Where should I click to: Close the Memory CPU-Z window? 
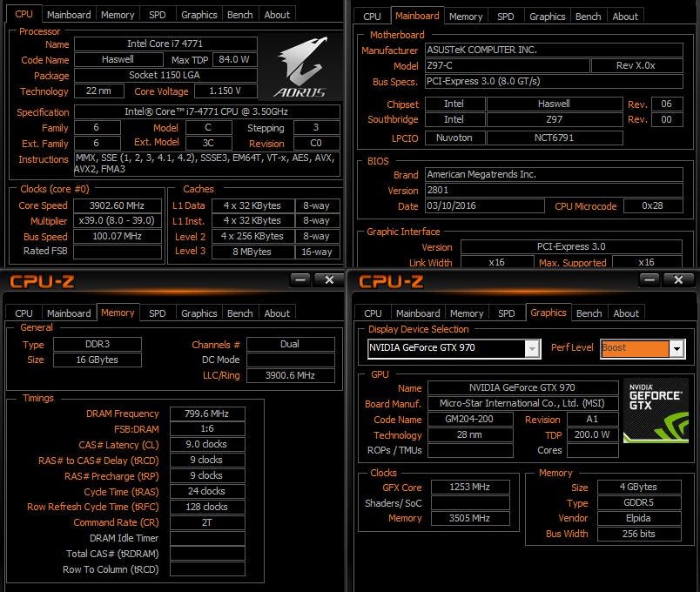coord(329,280)
